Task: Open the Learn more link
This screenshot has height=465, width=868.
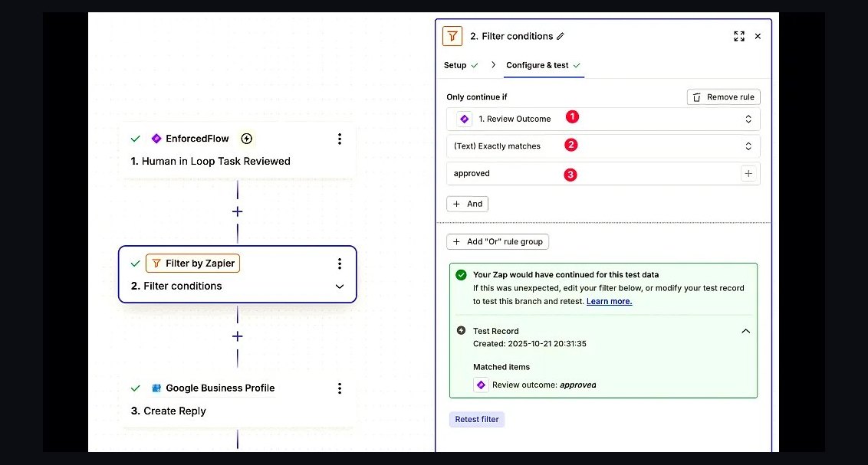Action: coord(609,301)
